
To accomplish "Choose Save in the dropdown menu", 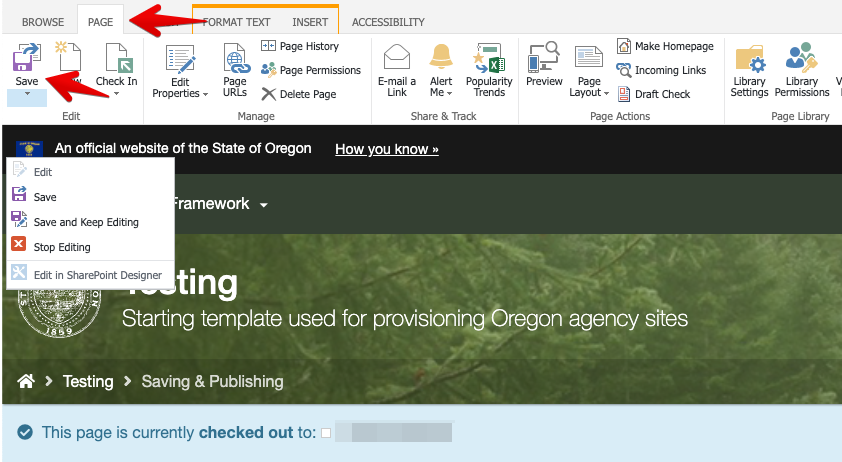I will coord(90,197).
